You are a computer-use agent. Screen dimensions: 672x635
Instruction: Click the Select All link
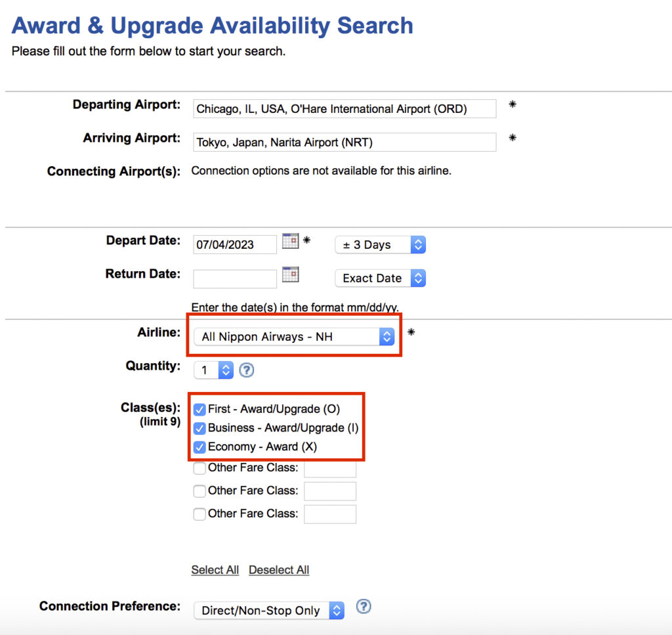pos(215,570)
